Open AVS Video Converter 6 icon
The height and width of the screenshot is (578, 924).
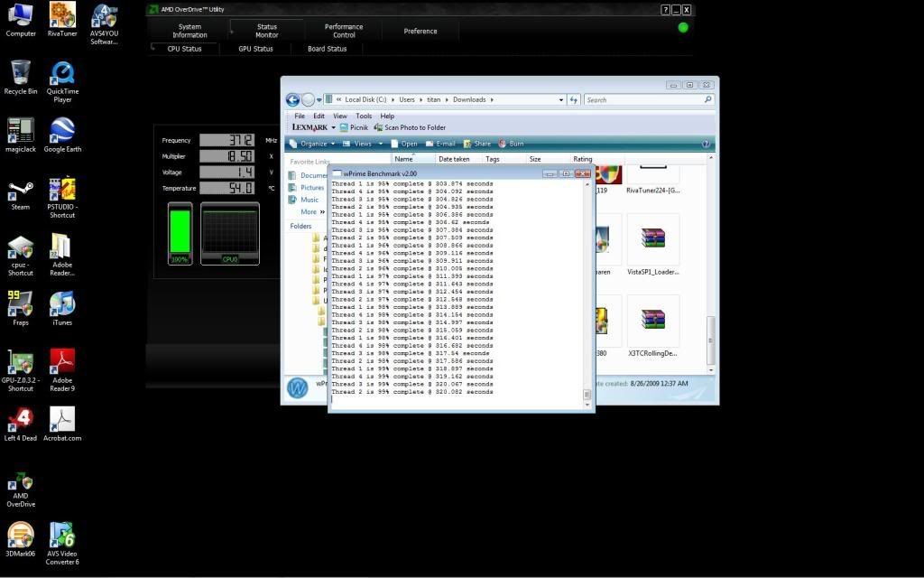(x=62, y=544)
